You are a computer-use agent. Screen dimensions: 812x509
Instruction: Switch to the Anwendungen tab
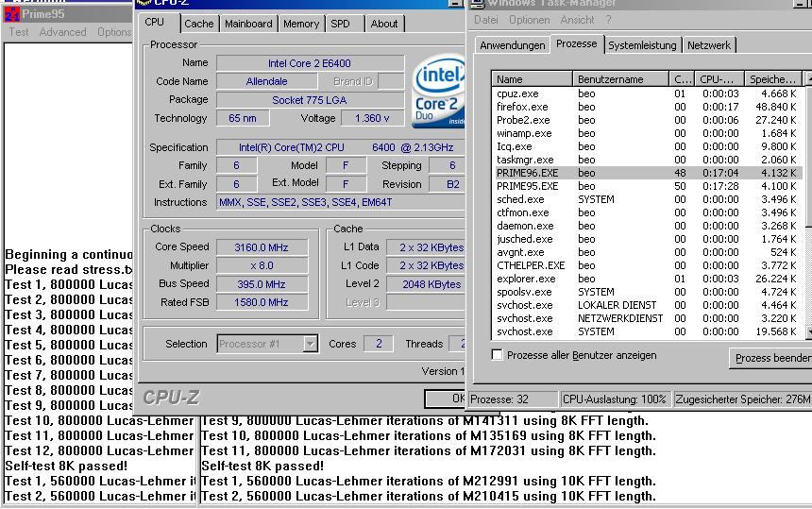pos(512,45)
